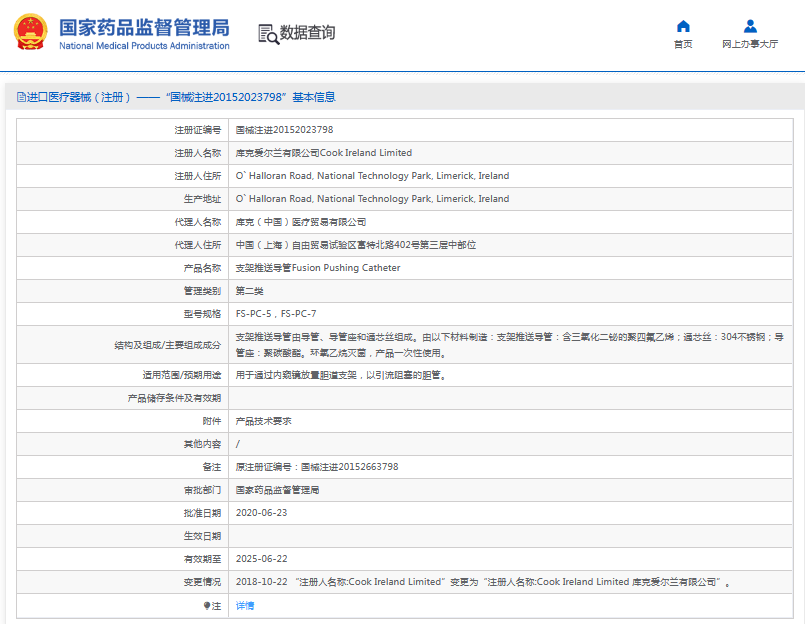805x624 pixels.
Task: Click the magnifier icon beside 数据查询
Action: pyautogui.click(x=266, y=32)
